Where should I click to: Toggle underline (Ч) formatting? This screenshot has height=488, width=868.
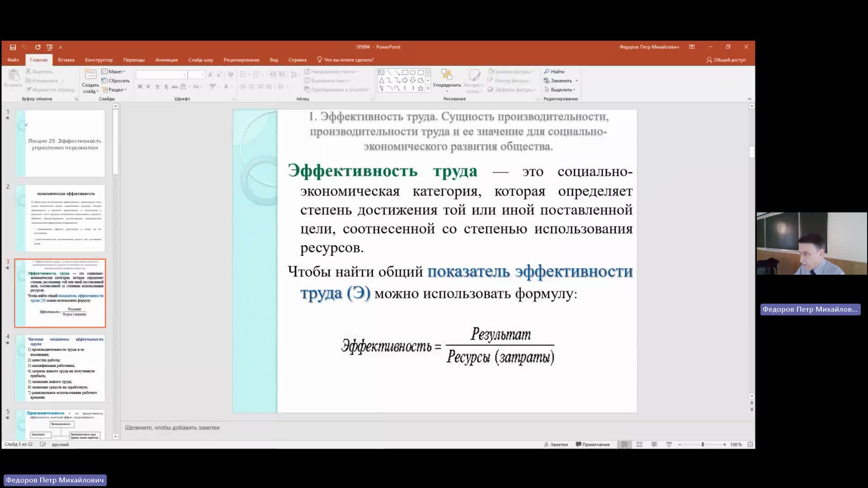pyautogui.click(x=157, y=86)
